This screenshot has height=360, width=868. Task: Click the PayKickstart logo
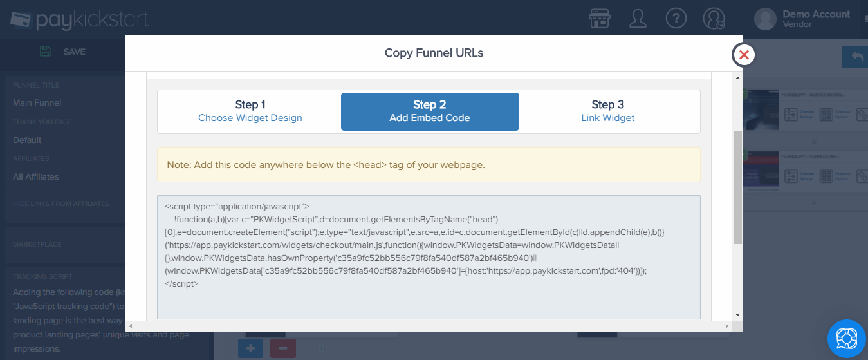[x=80, y=19]
